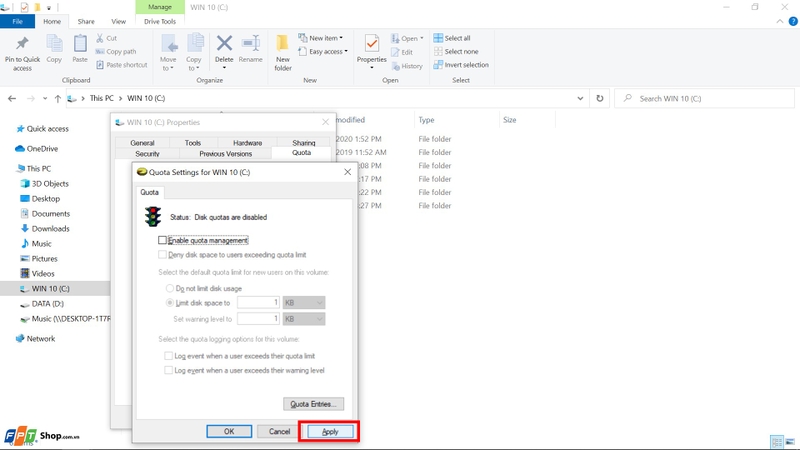Open the warning level KB unit dropdown
The width and height of the screenshot is (800, 450).
[304, 319]
